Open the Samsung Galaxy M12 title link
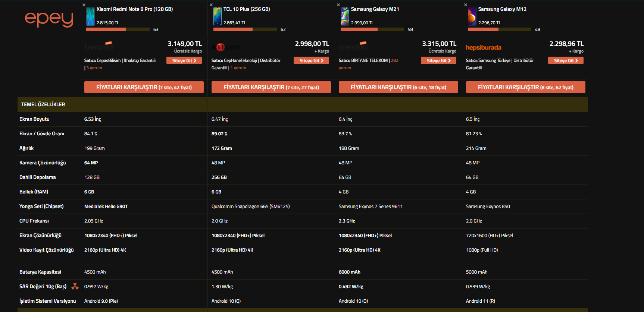Screen dimensions: 644x312 (x=502, y=9)
